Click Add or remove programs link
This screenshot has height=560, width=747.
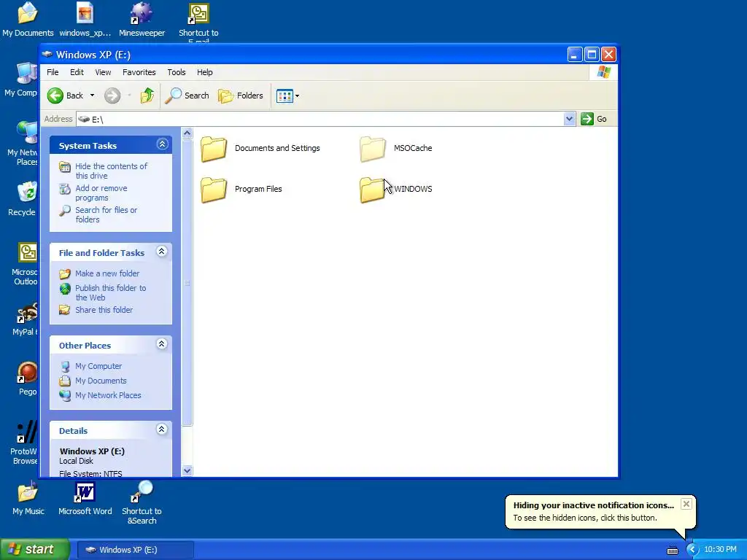(x=101, y=192)
